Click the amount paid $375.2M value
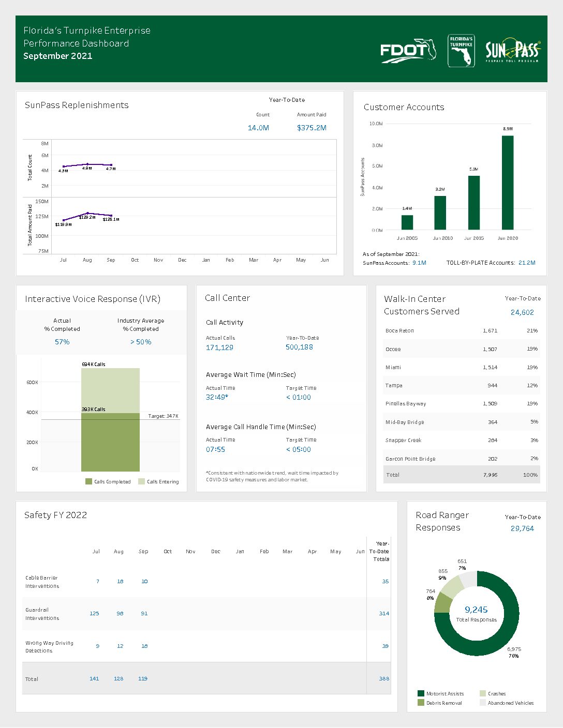 pos(312,128)
